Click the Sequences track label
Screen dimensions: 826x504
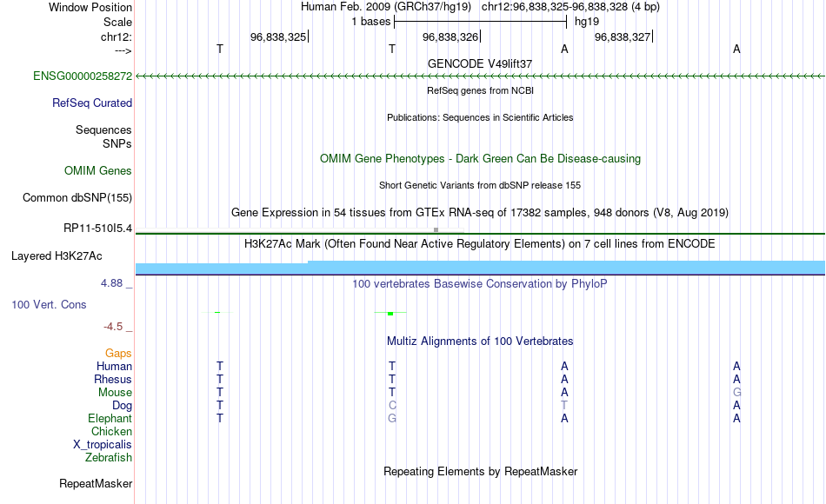click(103, 129)
